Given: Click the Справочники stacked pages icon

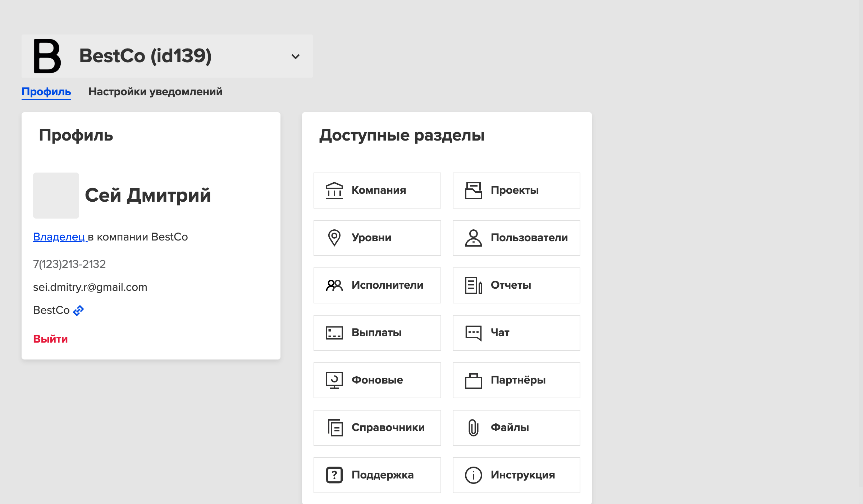Looking at the screenshot, I should click(335, 428).
